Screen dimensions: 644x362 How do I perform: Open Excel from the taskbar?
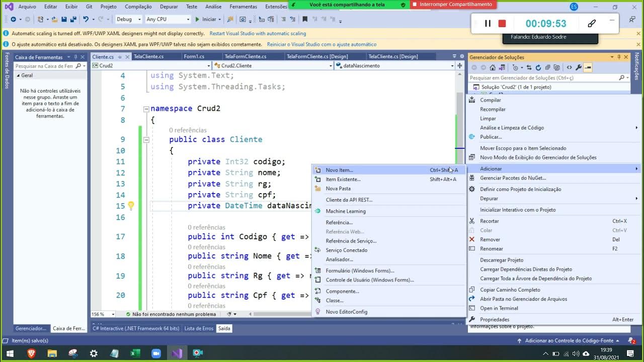(x=135, y=353)
